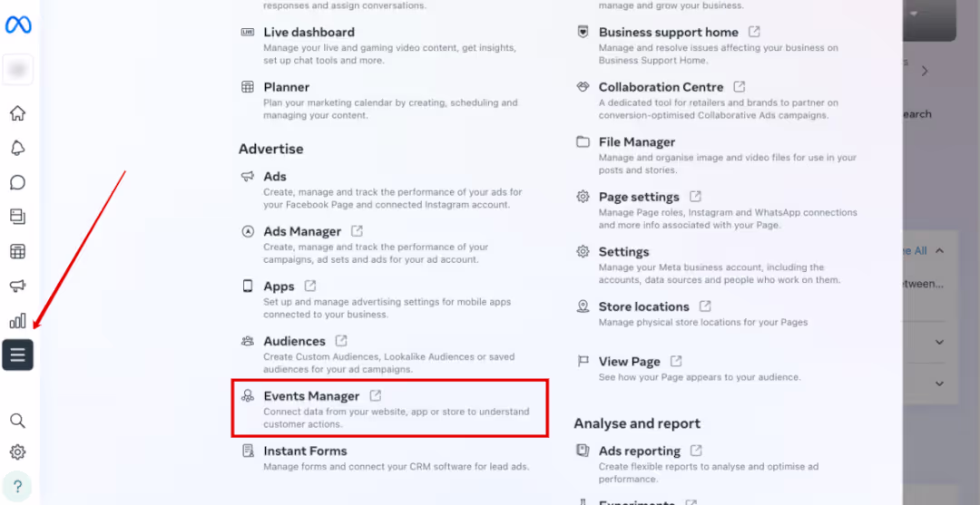
Task: Open Collaboration Centre
Action: (x=661, y=87)
